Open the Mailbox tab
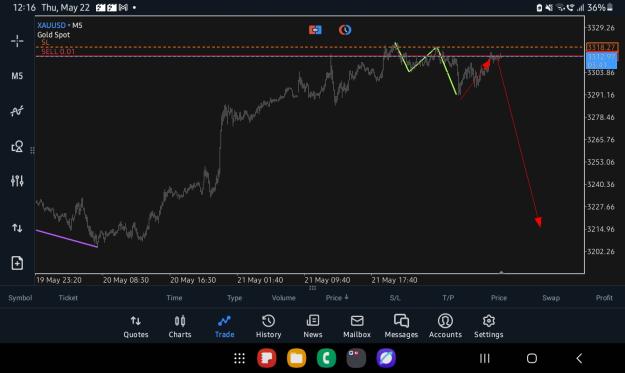The image size is (625, 373). point(357,327)
